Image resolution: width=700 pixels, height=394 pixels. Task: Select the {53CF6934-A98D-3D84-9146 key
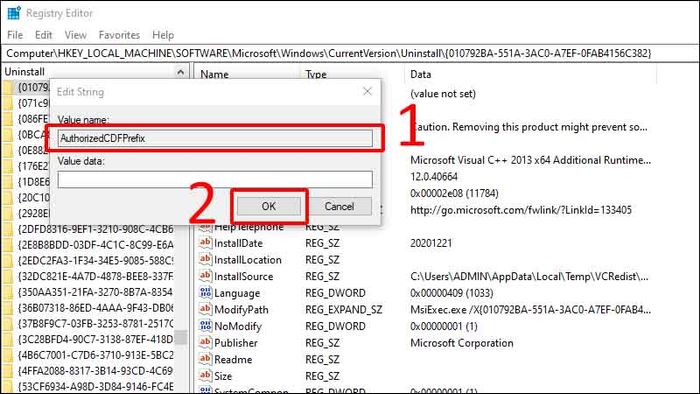96,386
